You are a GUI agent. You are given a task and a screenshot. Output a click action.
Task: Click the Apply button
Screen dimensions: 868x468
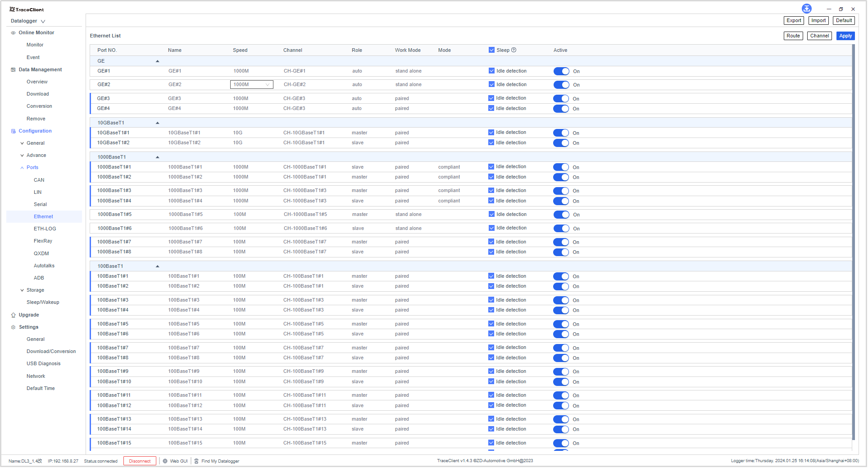845,36
